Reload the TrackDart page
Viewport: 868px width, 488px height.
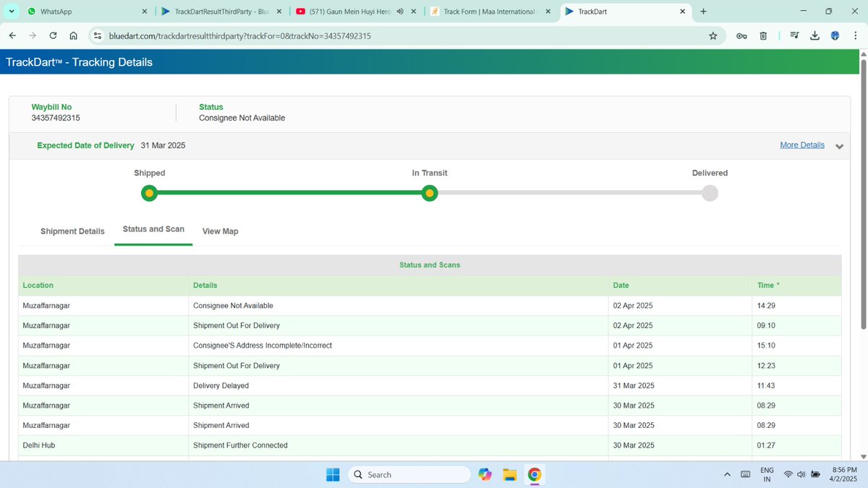click(53, 35)
